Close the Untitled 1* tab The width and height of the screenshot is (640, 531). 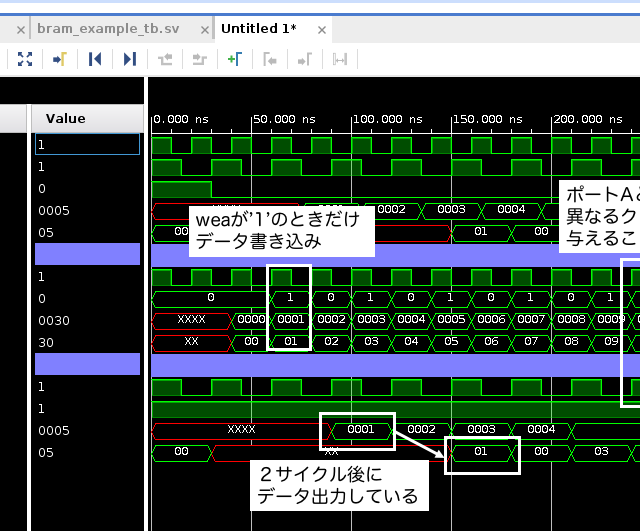tap(322, 28)
